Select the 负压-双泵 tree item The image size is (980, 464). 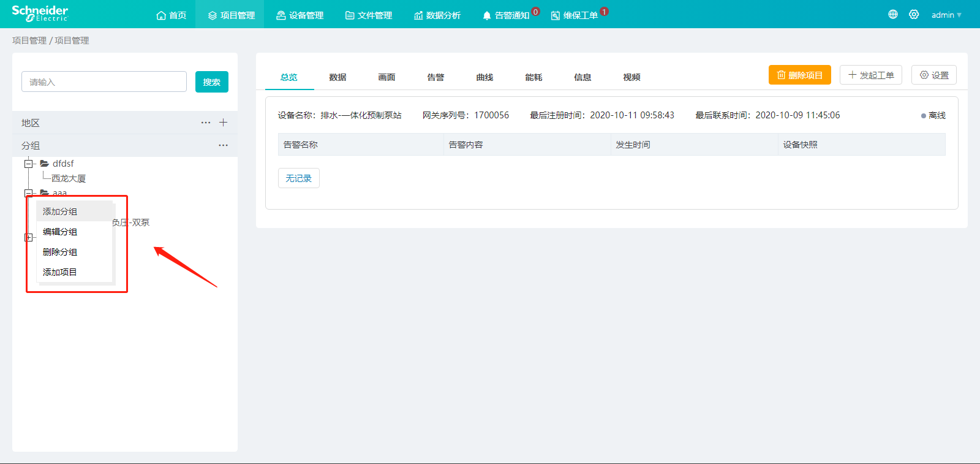click(131, 222)
